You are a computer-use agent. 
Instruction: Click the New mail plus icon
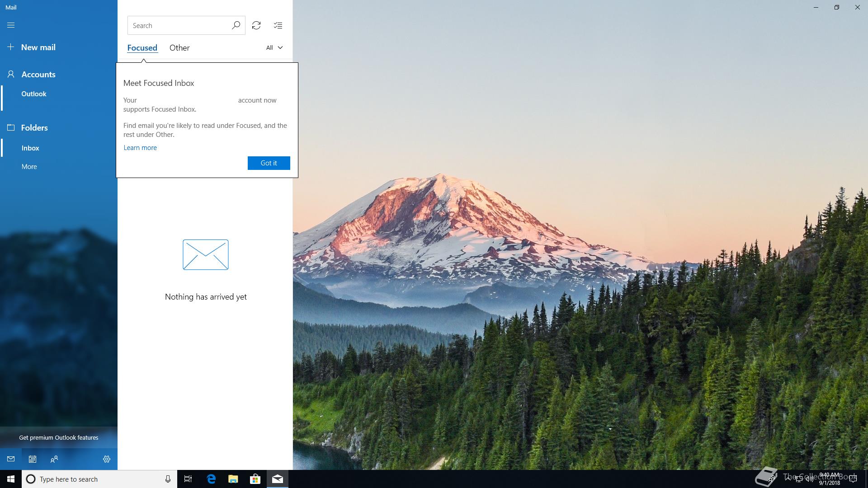pyautogui.click(x=11, y=47)
